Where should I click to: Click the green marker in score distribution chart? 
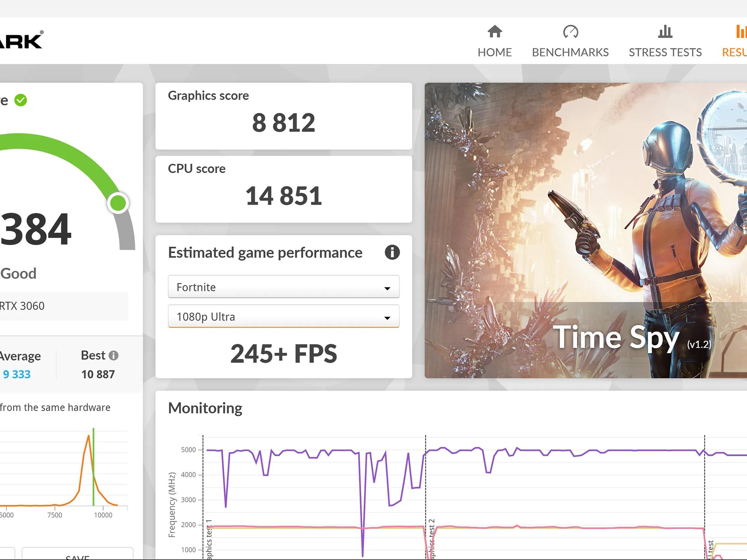tap(93, 467)
